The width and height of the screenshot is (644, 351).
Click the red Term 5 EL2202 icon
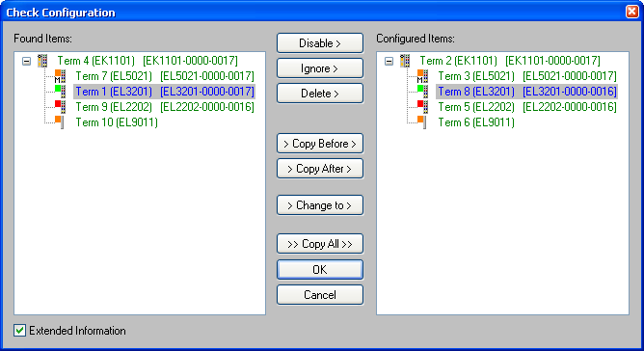[x=422, y=107]
